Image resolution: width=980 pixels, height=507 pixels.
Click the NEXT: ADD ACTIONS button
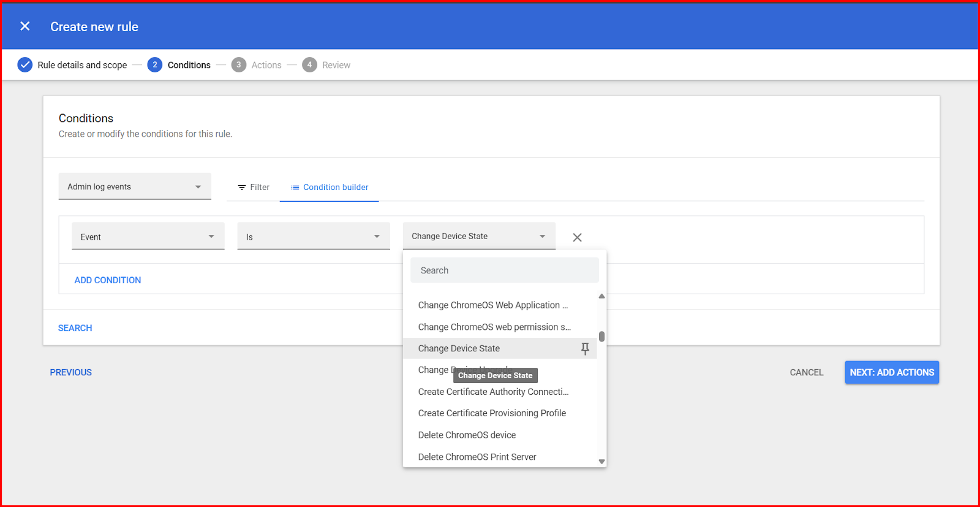pyautogui.click(x=892, y=372)
